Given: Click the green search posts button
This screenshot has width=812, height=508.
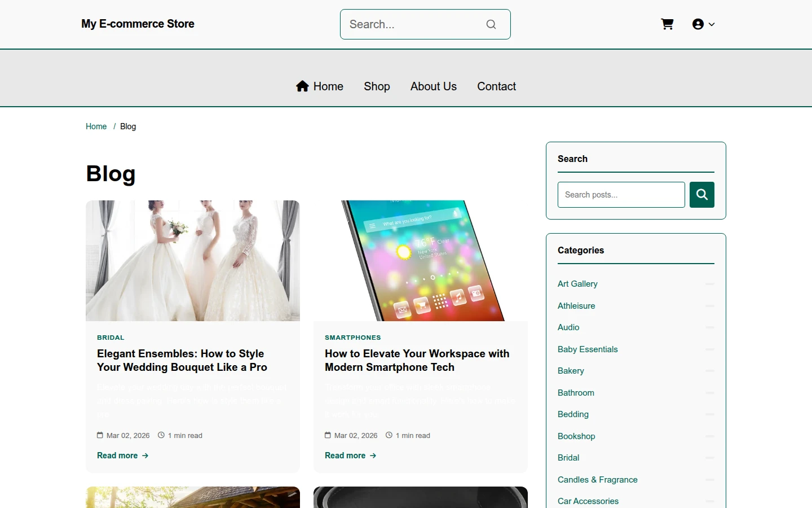Looking at the screenshot, I should click(x=702, y=195).
